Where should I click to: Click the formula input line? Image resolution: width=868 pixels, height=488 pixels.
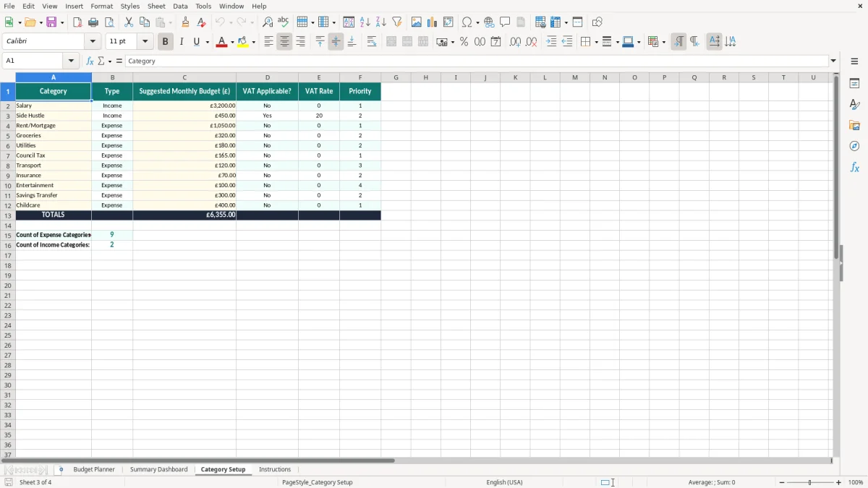click(x=477, y=61)
